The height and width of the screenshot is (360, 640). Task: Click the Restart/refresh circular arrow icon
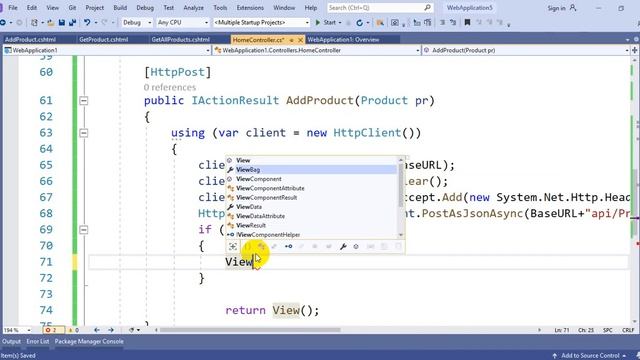coord(360,23)
